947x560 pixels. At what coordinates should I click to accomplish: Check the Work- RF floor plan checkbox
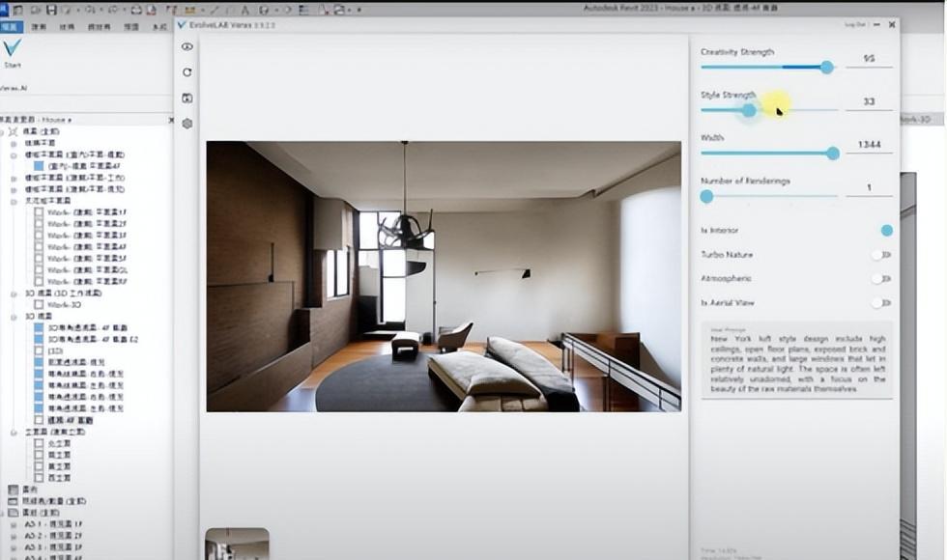click(x=39, y=281)
